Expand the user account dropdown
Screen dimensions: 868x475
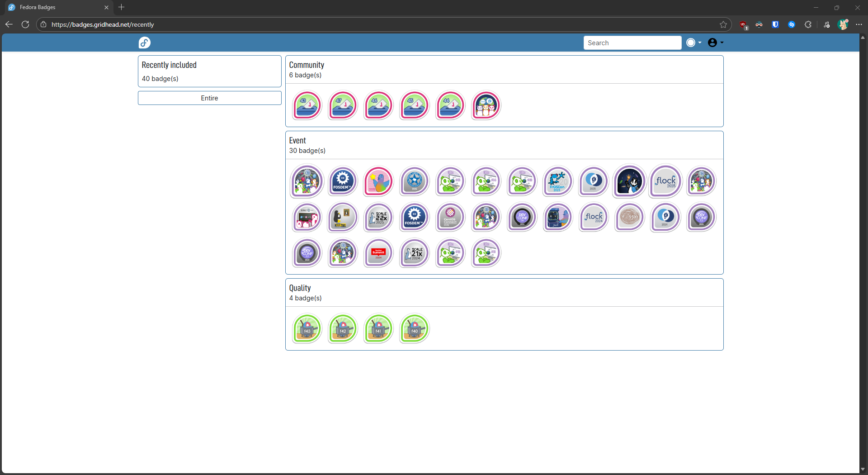[x=716, y=43]
